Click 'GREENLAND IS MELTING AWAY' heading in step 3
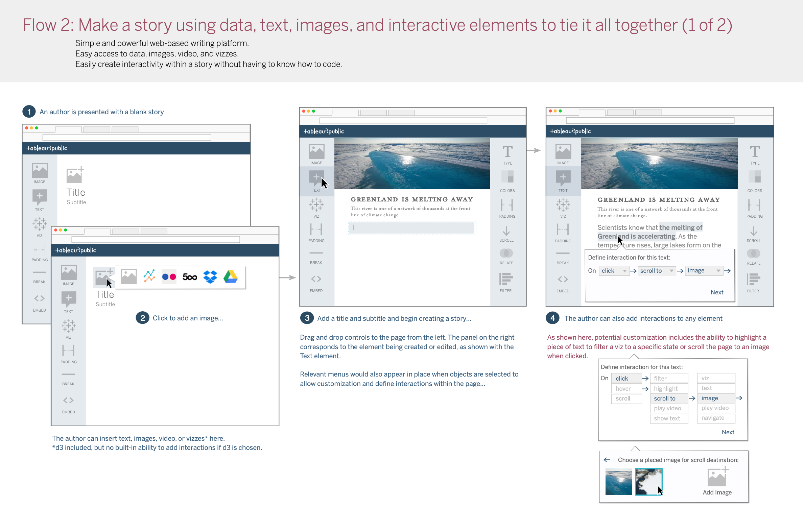This screenshot has height=532, width=804. coord(412,199)
